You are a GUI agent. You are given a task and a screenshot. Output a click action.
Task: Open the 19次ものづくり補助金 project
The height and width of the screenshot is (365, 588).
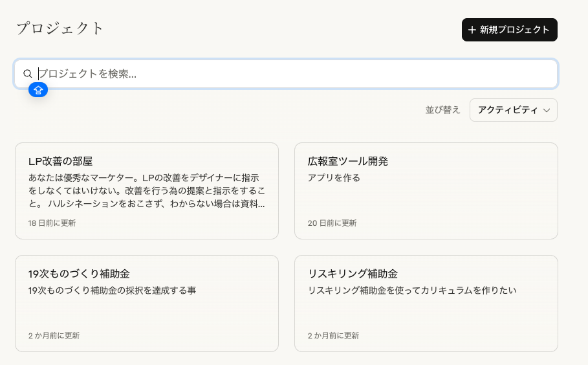(147, 304)
